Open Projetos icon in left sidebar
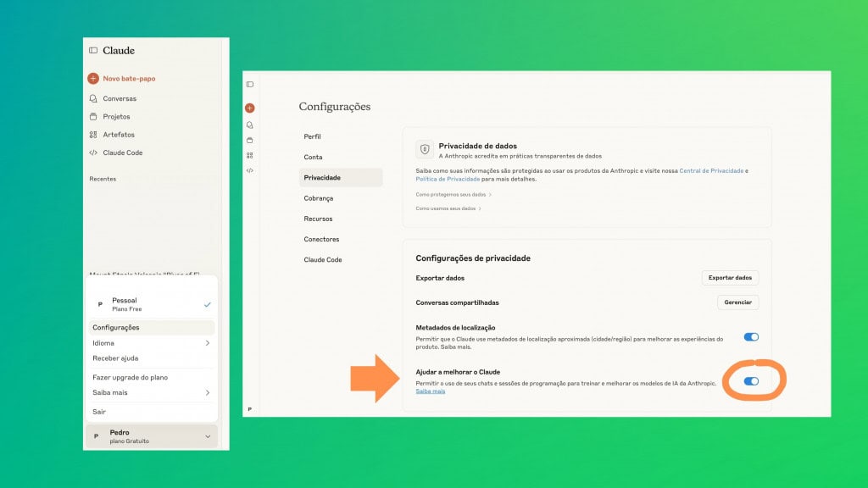The width and height of the screenshot is (868, 488). coord(93,117)
